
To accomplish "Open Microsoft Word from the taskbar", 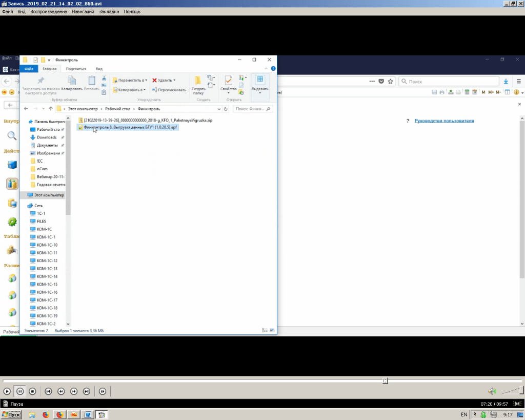I will coord(88,414).
